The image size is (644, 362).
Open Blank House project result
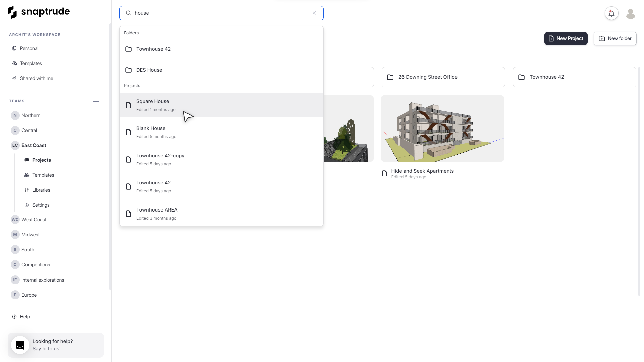pos(221,132)
